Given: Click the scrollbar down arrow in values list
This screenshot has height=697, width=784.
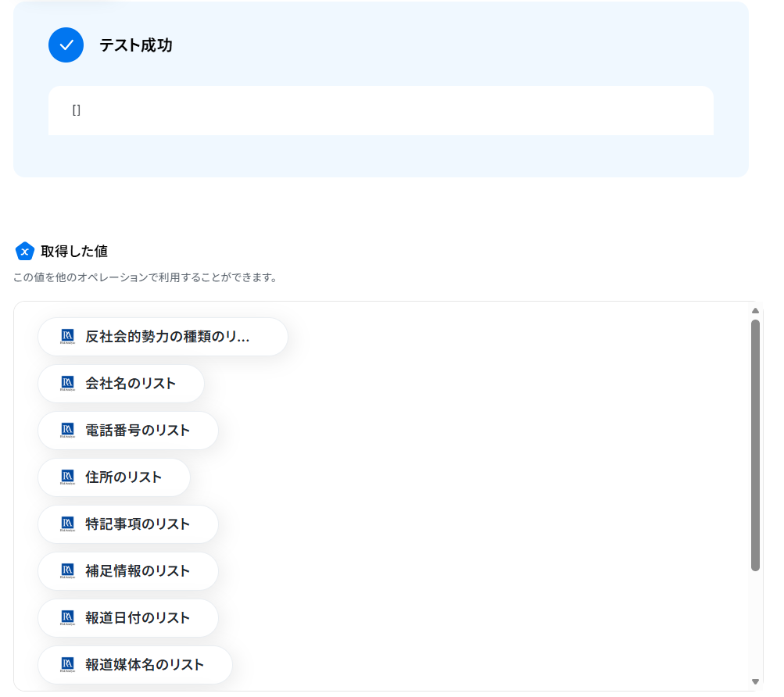Looking at the screenshot, I should [x=755, y=682].
